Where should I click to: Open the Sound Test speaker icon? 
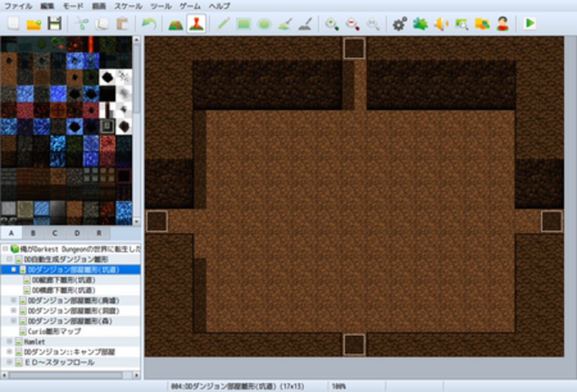tap(441, 23)
